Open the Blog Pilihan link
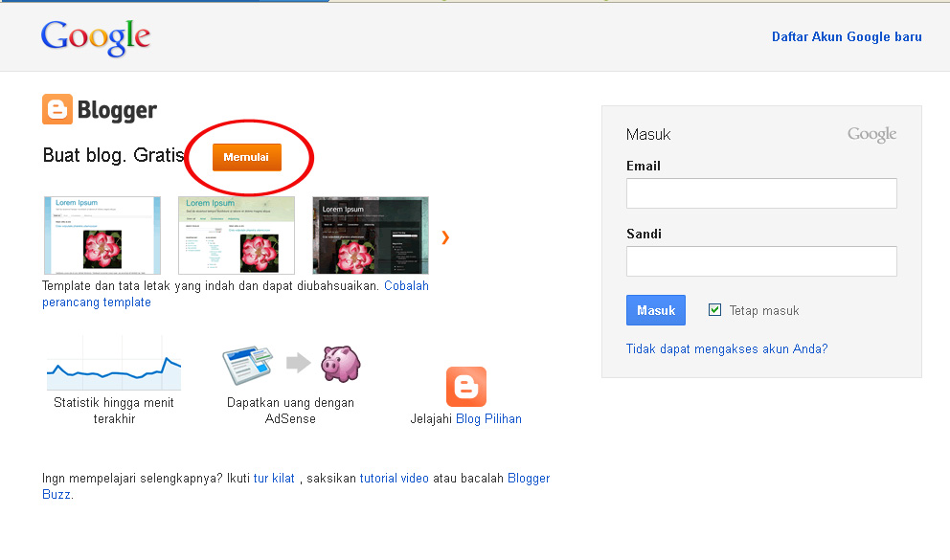 [488, 419]
